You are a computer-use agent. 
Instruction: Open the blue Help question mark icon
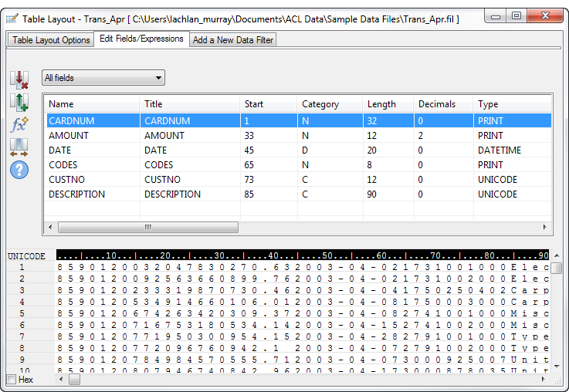[x=19, y=169]
